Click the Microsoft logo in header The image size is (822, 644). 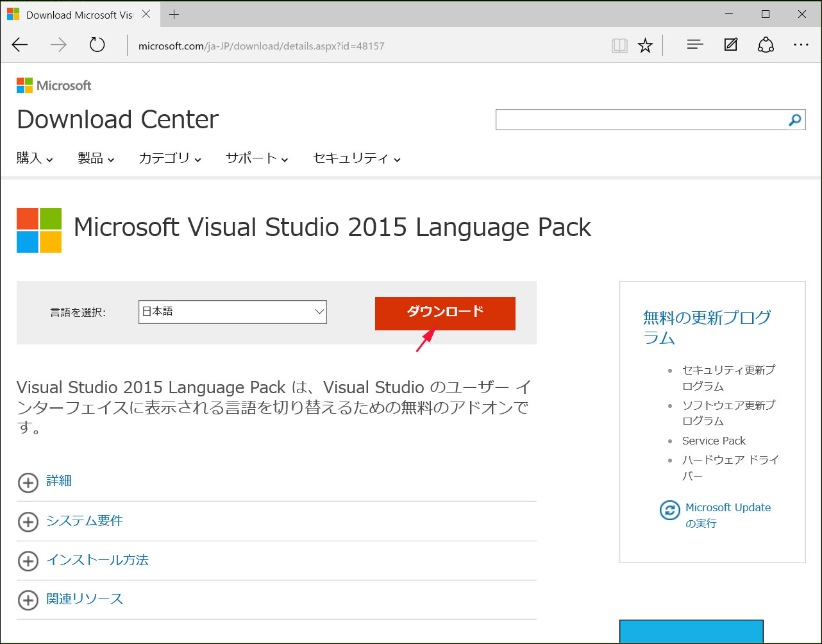tap(54, 85)
